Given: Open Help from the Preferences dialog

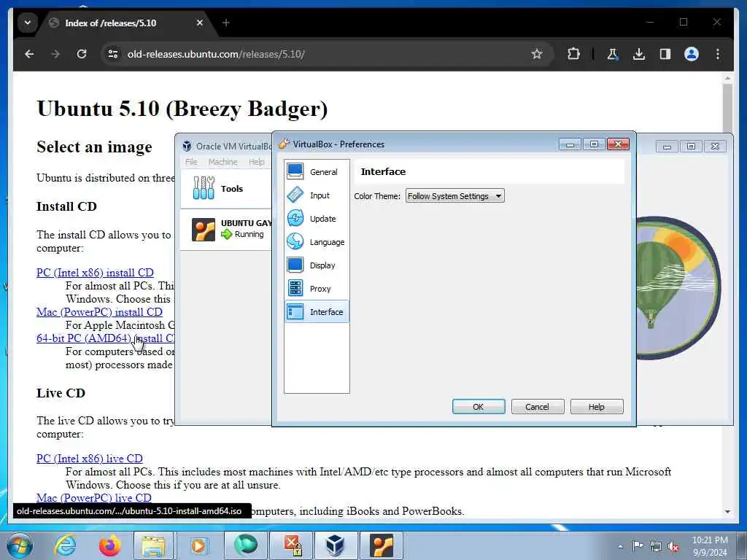Looking at the screenshot, I should point(597,407).
